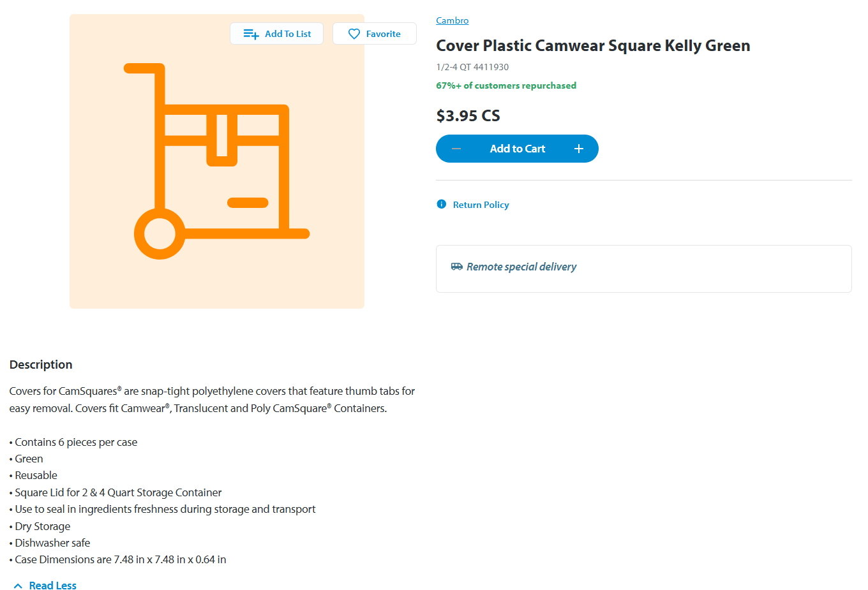Collapse description with Read Less

(x=52, y=586)
